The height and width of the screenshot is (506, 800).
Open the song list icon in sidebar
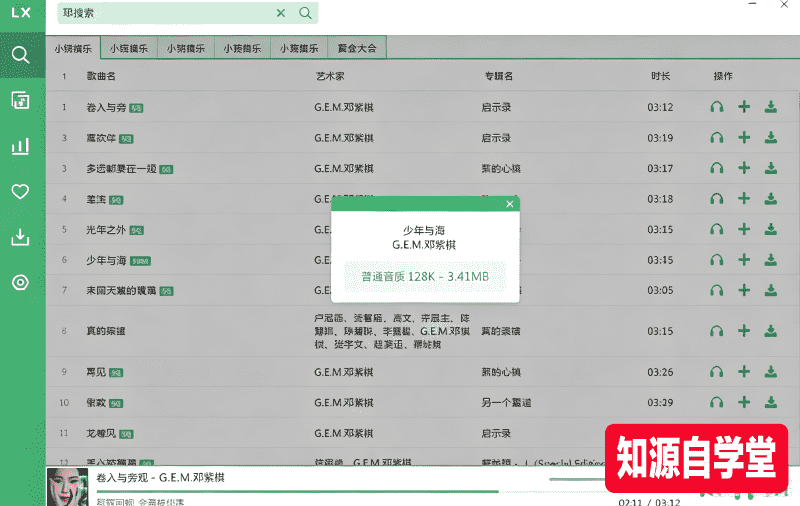point(20,100)
